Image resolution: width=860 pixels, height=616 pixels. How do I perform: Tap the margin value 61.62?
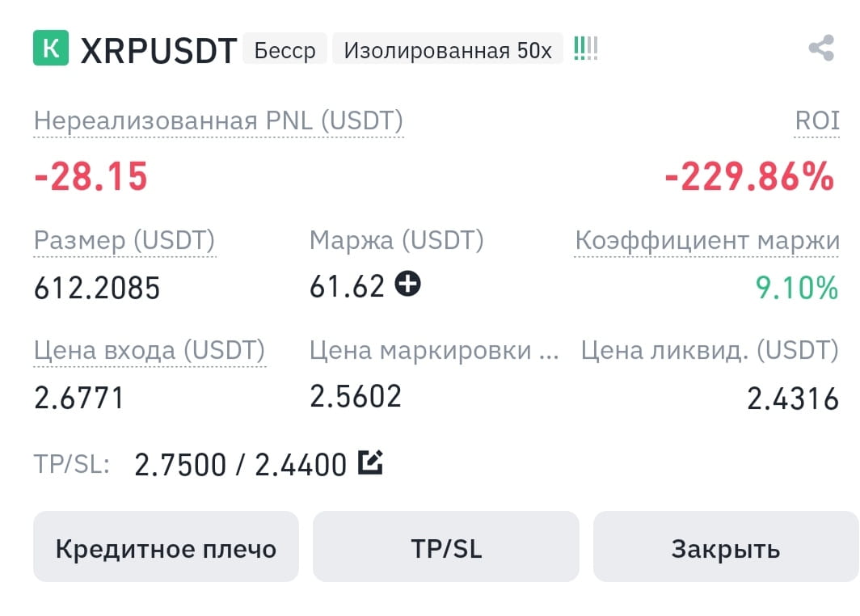(348, 287)
